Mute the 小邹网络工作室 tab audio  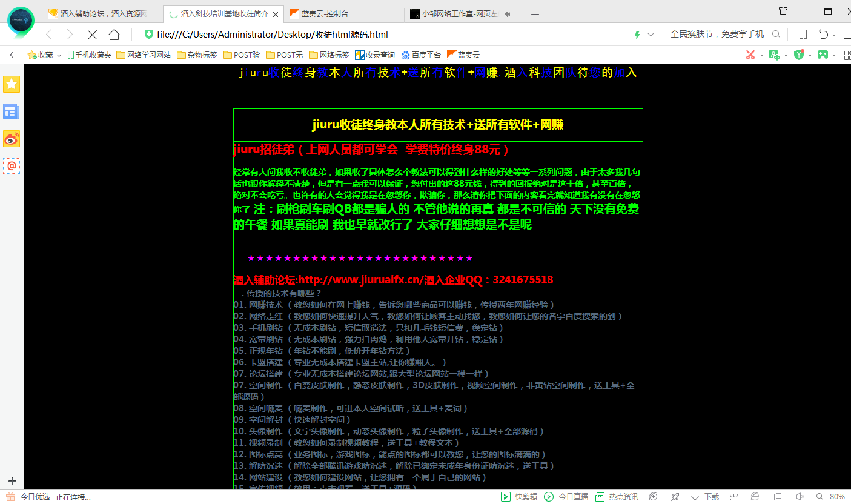pos(507,14)
